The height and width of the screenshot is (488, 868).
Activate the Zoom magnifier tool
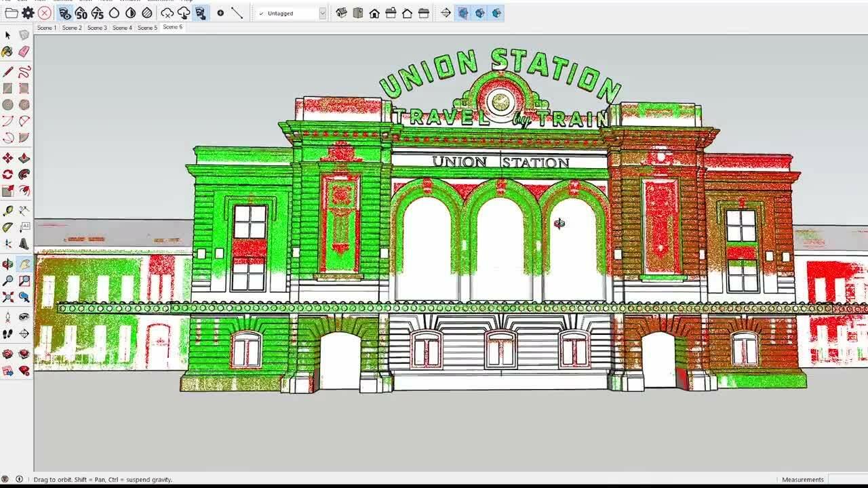click(x=7, y=281)
